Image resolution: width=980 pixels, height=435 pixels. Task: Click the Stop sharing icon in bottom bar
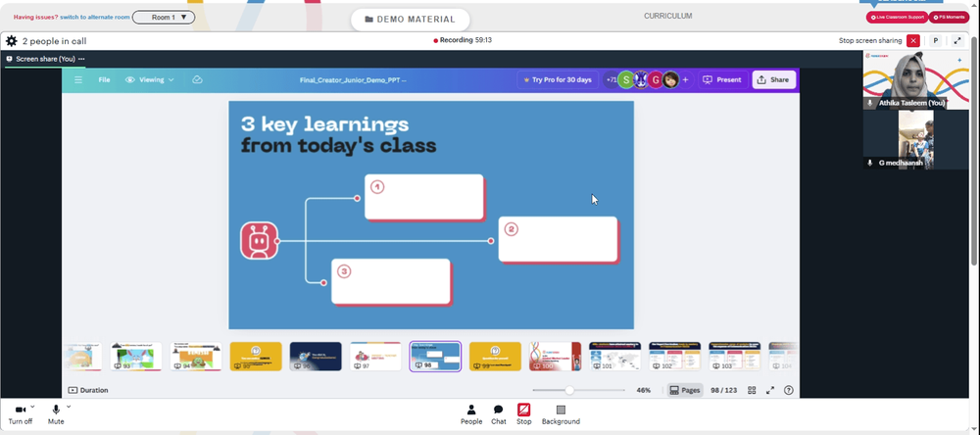click(523, 414)
